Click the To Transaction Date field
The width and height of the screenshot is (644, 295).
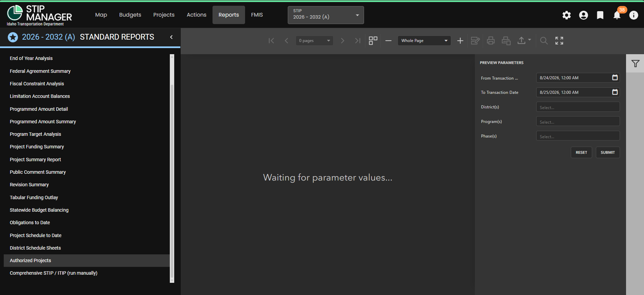578,92
